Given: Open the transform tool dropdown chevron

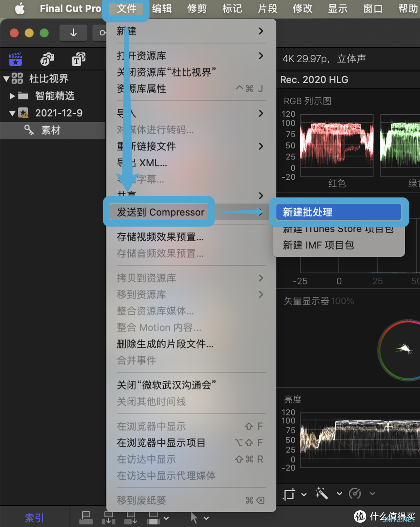Looking at the screenshot, I should (x=304, y=494).
